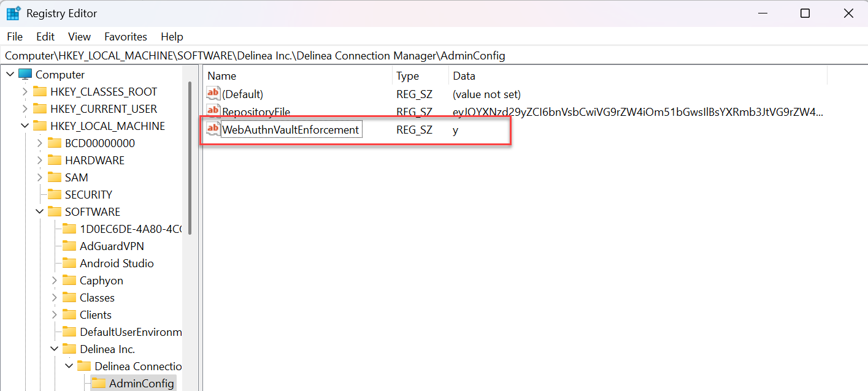868x391 pixels.
Task: Click the WebAuthnVaultEnforcement value icon
Action: pos(213,129)
